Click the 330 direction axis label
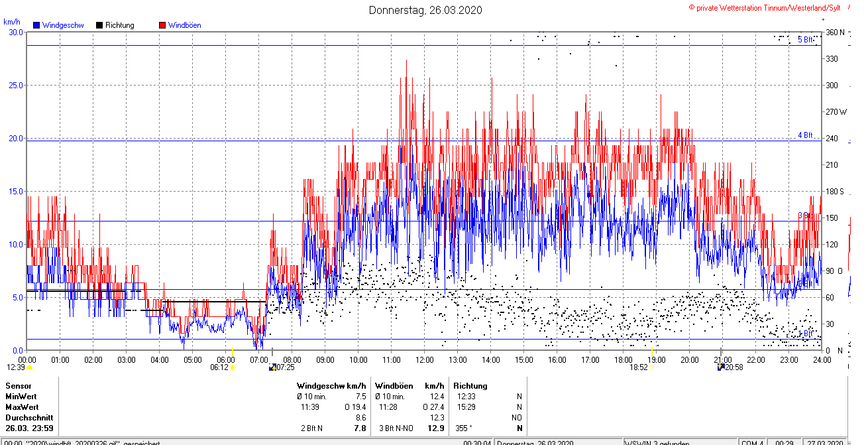Image resolution: width=868 pixels, height=445 pixels. point(832,58)
